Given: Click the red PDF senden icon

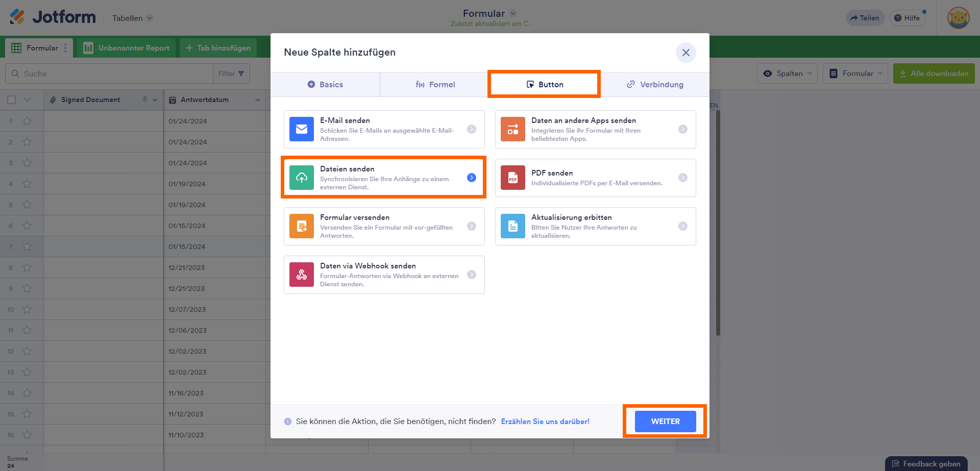Looking at the screenshot, I should click(x=513, y=178).
